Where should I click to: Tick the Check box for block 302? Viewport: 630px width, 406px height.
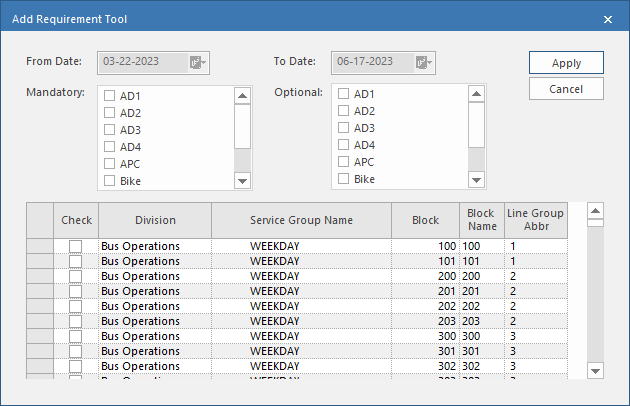(76, 366)
